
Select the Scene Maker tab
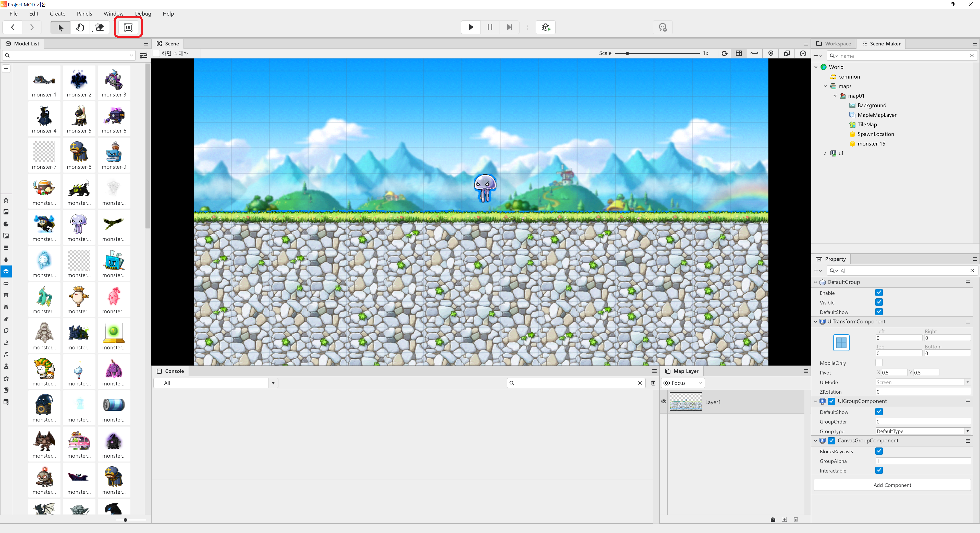point(881,44)
